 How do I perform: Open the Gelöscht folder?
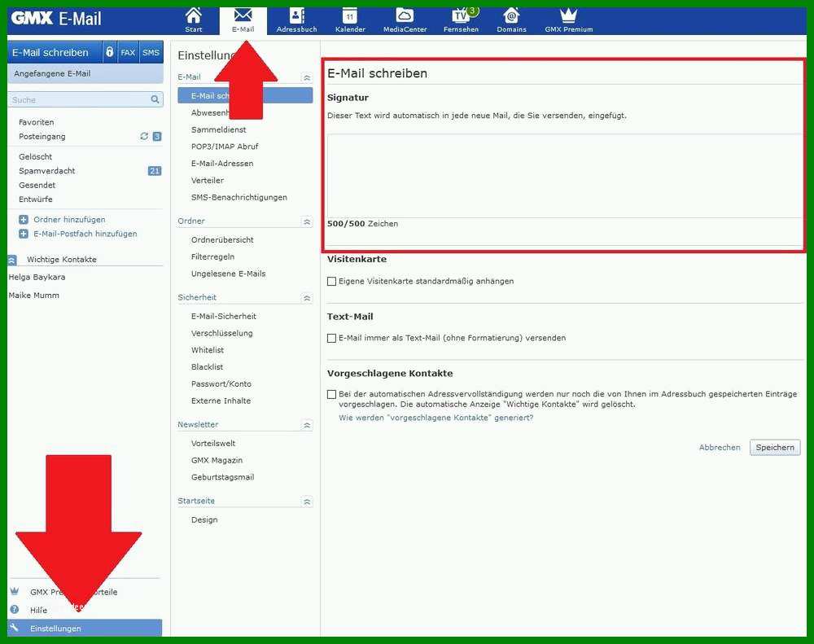(x=35, y=156)
